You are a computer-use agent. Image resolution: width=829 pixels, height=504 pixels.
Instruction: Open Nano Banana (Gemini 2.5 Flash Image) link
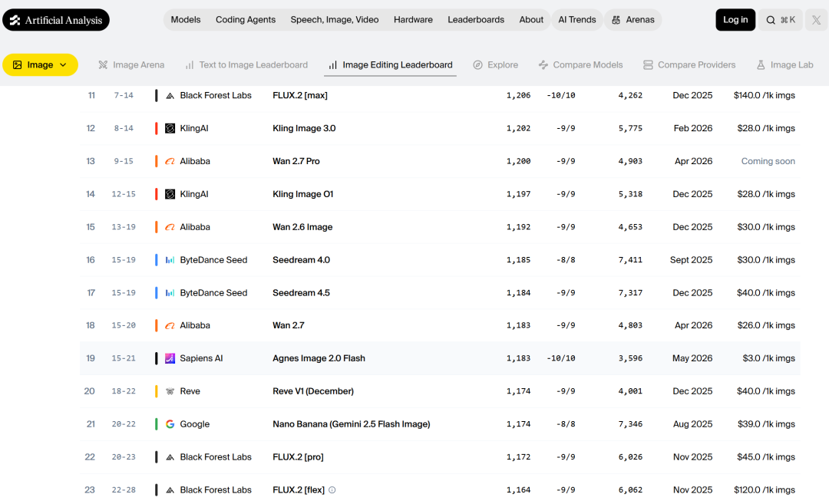pos(351,424)
